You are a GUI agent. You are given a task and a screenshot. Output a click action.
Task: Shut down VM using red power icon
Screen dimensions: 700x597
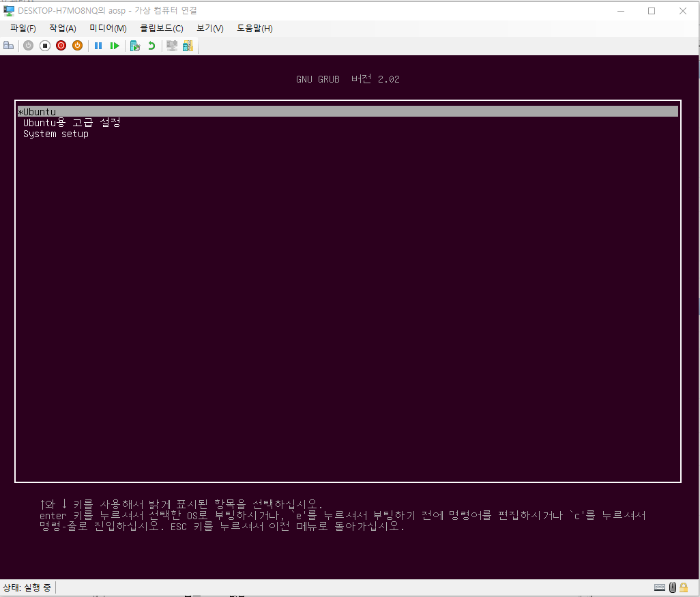click(x=61, y=46)
